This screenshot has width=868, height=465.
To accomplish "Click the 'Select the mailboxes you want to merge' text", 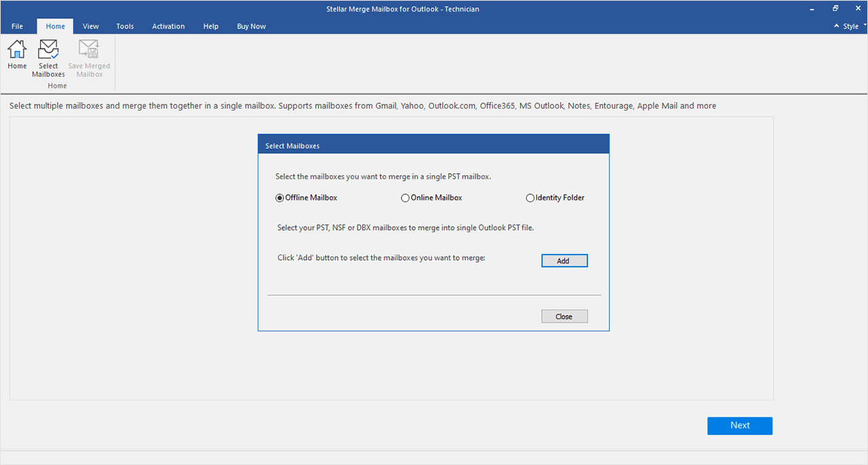I will [x=383, y=176].
